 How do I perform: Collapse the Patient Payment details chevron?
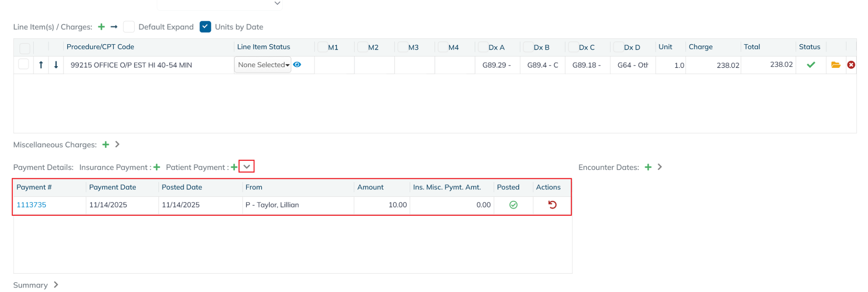(247, 167)
